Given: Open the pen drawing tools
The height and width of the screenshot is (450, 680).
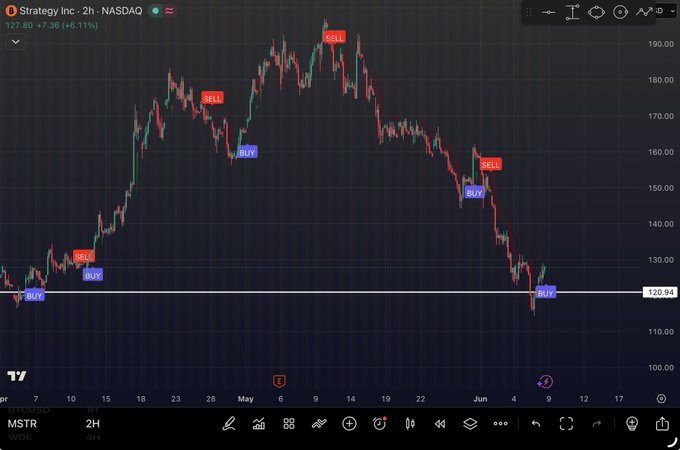Looking at the screenshot, I should 229,424.
